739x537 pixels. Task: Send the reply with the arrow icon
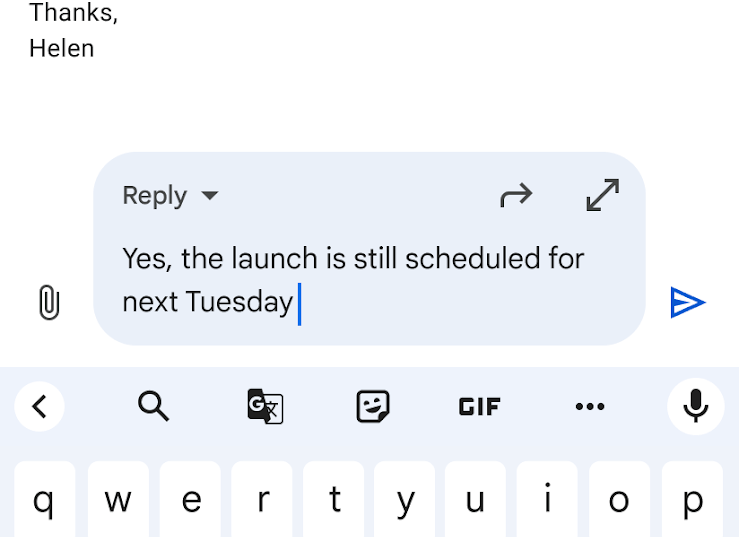[688, 302]
